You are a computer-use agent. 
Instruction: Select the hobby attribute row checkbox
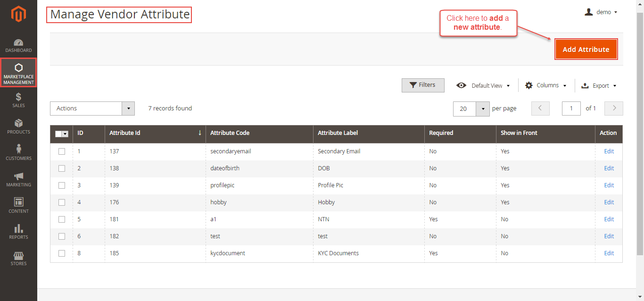[x=62, y=202]
